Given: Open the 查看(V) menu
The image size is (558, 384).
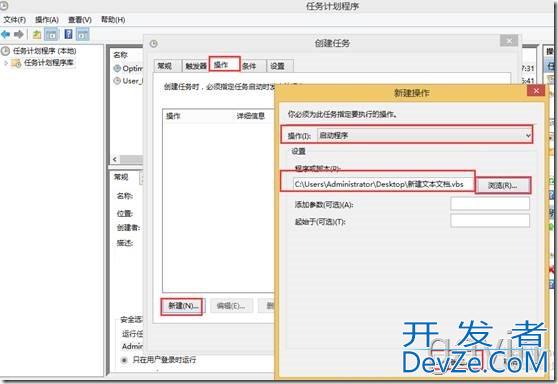Looking at the screenshot, I should [x=80, y=20].
